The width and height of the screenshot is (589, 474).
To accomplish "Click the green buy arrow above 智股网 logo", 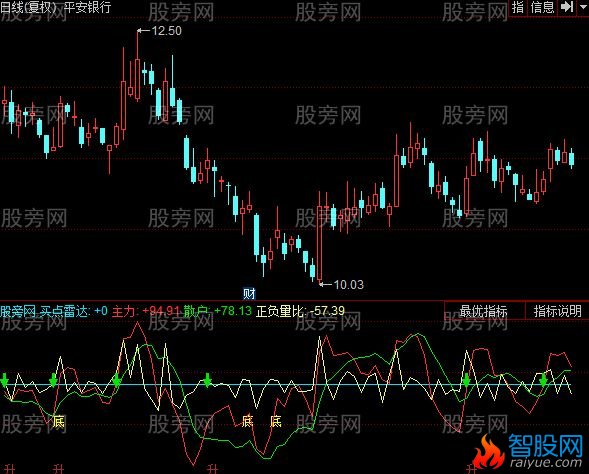I will pyautogui.click(x=543, y=380).
